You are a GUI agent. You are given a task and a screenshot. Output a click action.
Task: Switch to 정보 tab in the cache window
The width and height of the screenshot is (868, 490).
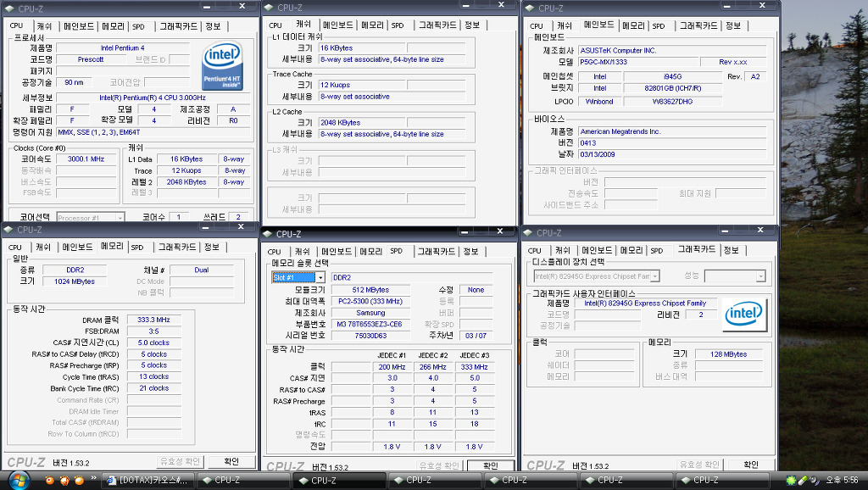point(471,25)
